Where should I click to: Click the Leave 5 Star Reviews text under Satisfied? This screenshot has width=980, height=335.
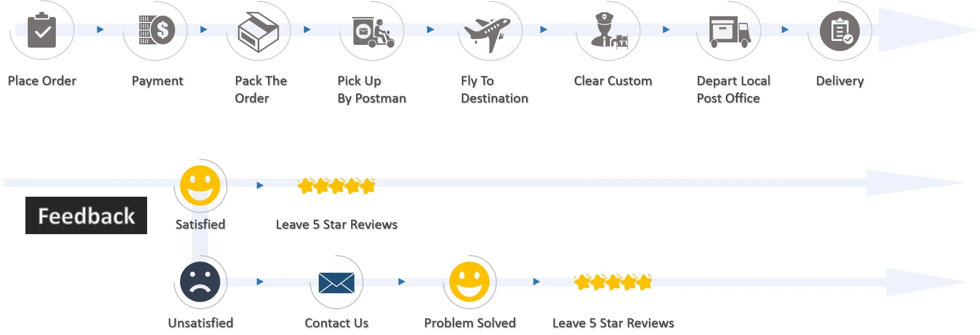[337, 225]
